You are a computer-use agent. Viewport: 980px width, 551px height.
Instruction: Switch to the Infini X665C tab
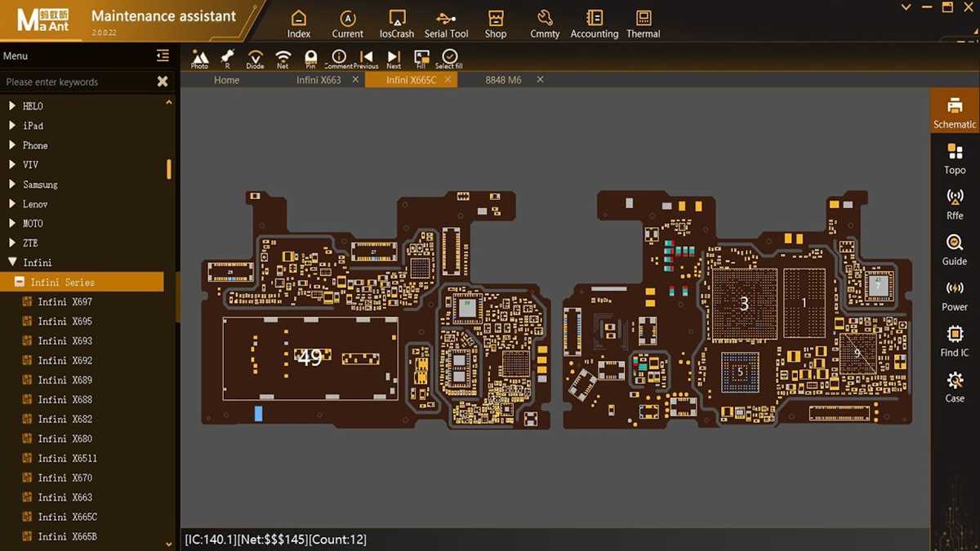pos(412,80)
